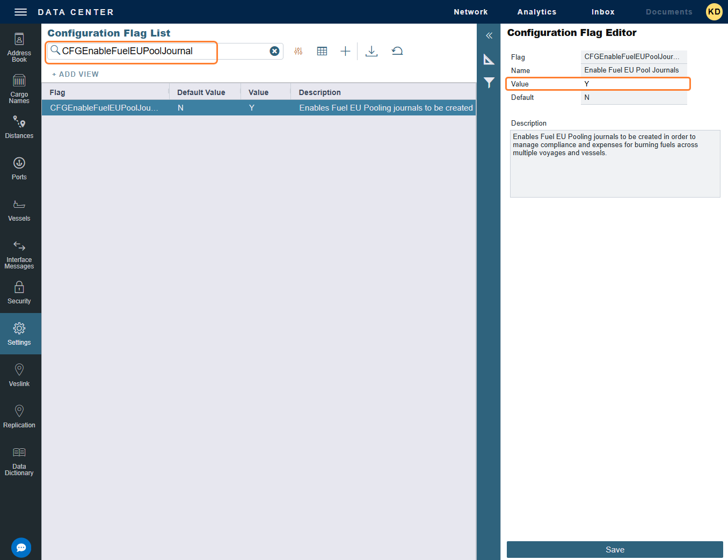The height and width of the screenshot is (560, 728).
Task: Open the Data Dictionary
Action: pyautogui.click(x=19, y=462)
